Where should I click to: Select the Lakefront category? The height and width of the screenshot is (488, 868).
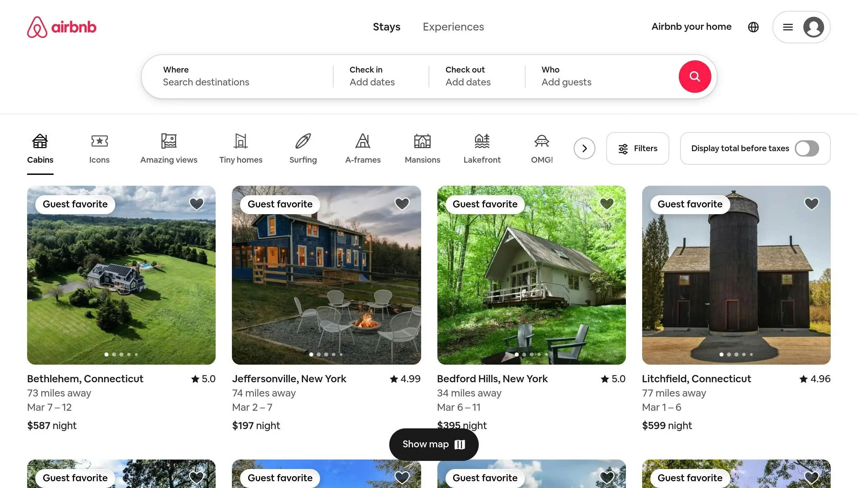tap(482, 148)
